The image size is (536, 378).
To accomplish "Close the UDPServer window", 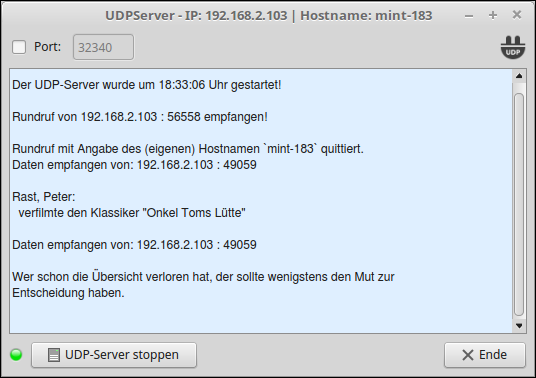I will tap(517, 15).
